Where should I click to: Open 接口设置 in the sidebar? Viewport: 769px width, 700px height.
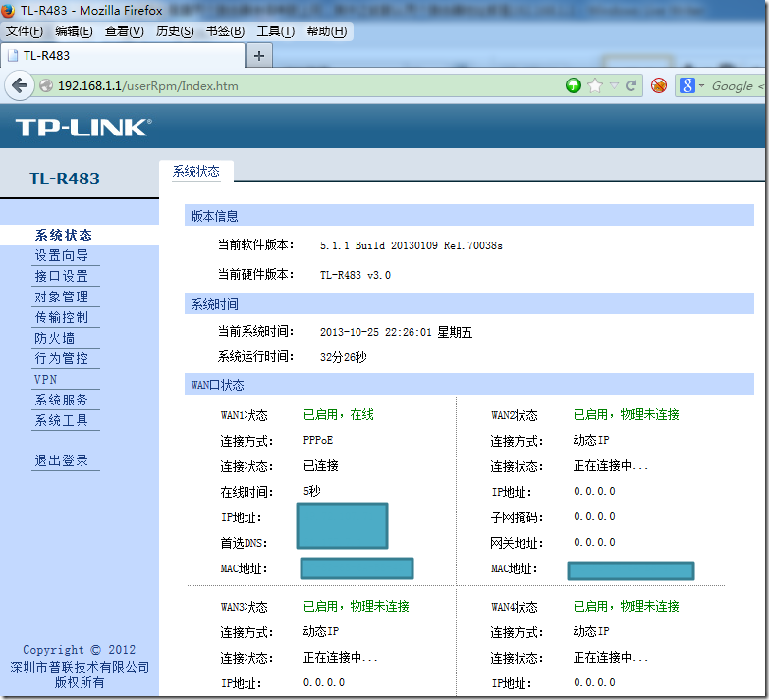(62, 276)
